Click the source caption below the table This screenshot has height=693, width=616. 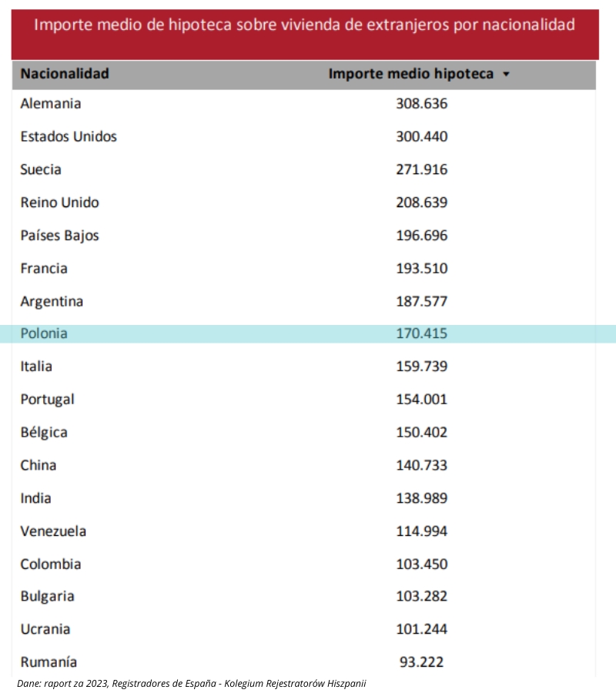[x=196, y=683]
